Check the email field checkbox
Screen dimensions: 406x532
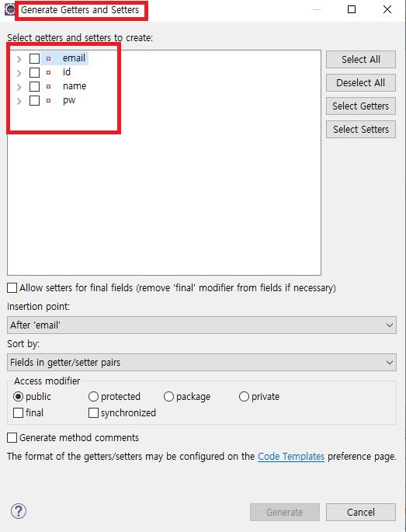click(x=34, y=58)
